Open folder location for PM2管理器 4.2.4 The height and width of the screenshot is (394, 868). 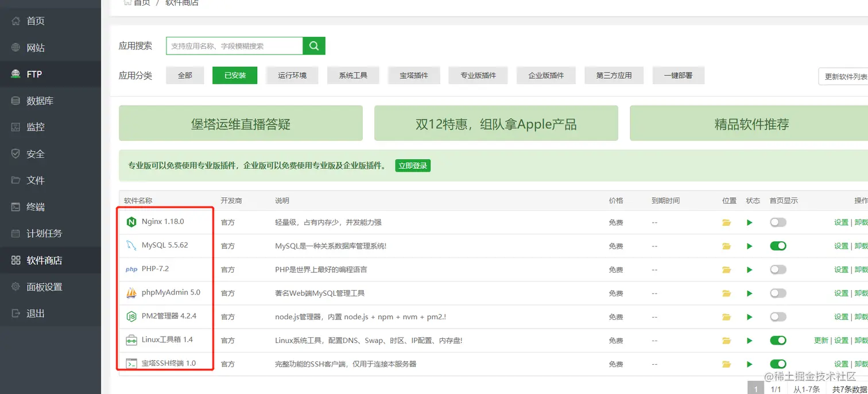(726, 316)
